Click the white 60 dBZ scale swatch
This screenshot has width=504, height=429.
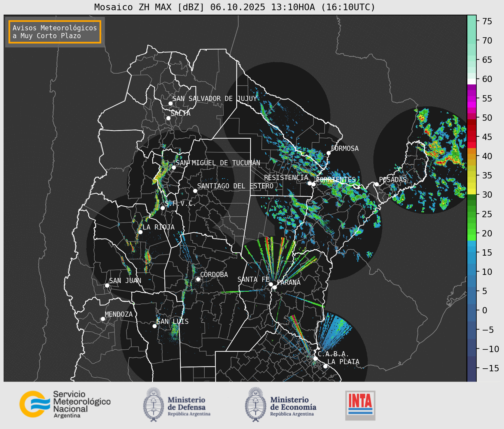pos(472,81)
